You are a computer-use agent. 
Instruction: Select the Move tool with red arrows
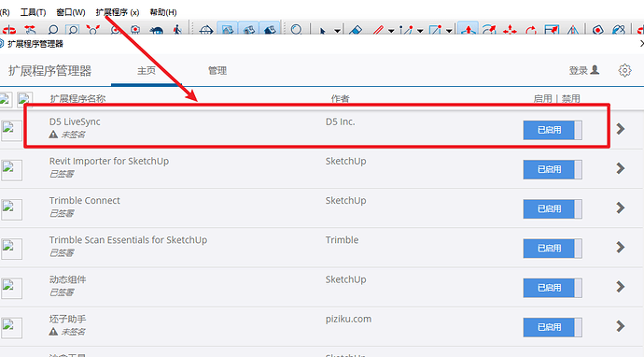510,30
